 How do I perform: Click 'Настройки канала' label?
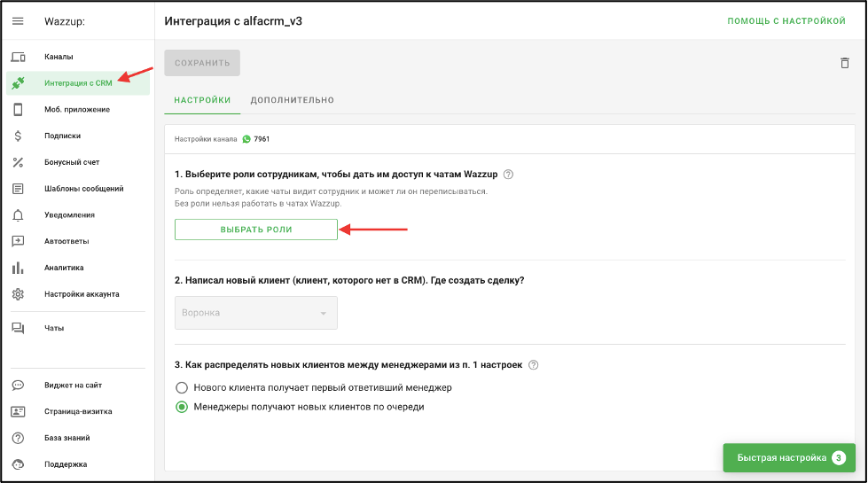(x=206, y=139)
